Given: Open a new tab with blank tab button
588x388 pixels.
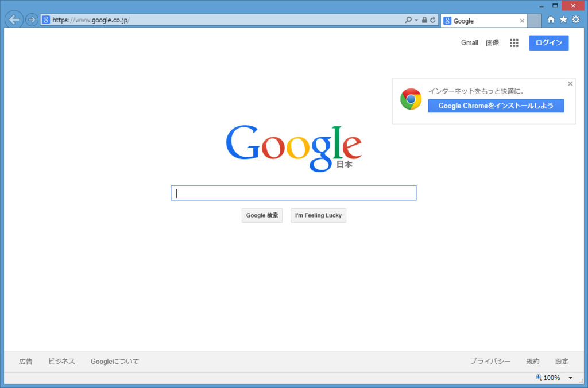Looking at the screenshot, I should point(535,21).
